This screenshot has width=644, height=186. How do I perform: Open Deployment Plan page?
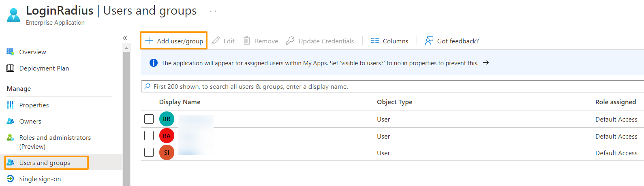pyautogui.click(x=44, y=68)
